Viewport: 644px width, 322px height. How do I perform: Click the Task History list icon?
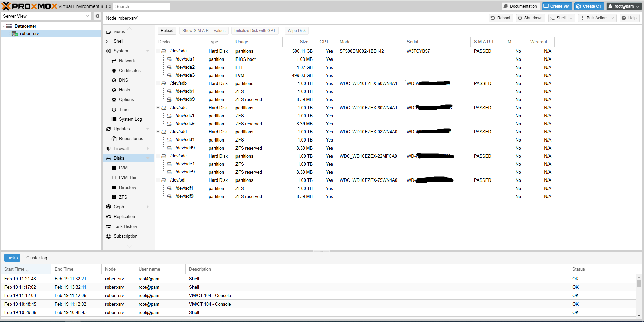pos(109,227)
